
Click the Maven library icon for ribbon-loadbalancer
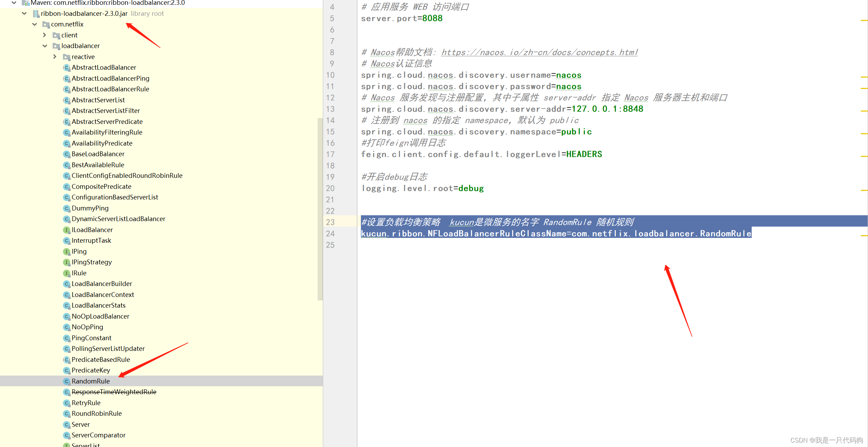pyautogui.click(x=26, y=3)
